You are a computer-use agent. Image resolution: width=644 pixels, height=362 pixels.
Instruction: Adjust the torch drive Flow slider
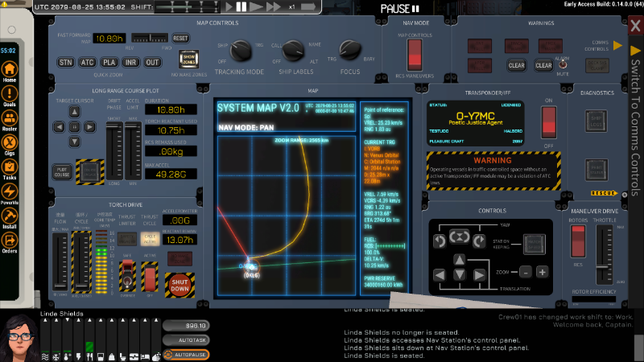[x=60, y=262]
